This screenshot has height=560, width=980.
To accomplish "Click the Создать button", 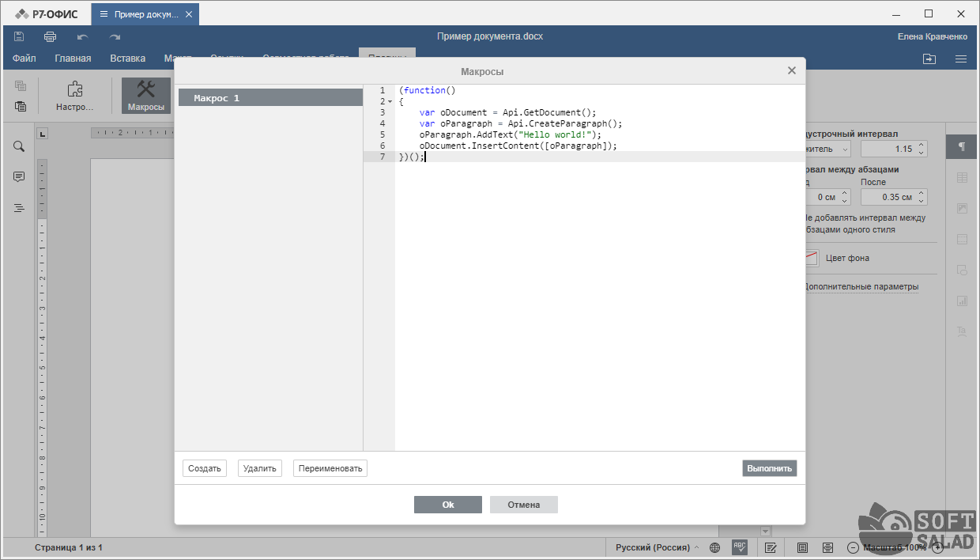I will click(205, 468).
